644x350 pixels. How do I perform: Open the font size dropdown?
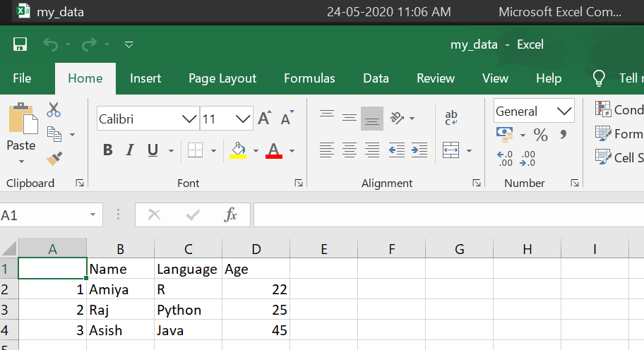click(x=244, y=119)
